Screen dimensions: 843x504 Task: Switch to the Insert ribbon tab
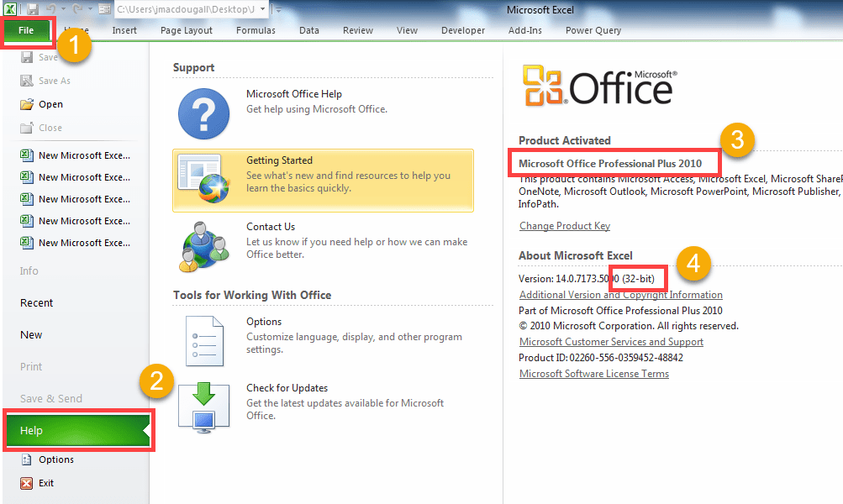tap(124, 30)
